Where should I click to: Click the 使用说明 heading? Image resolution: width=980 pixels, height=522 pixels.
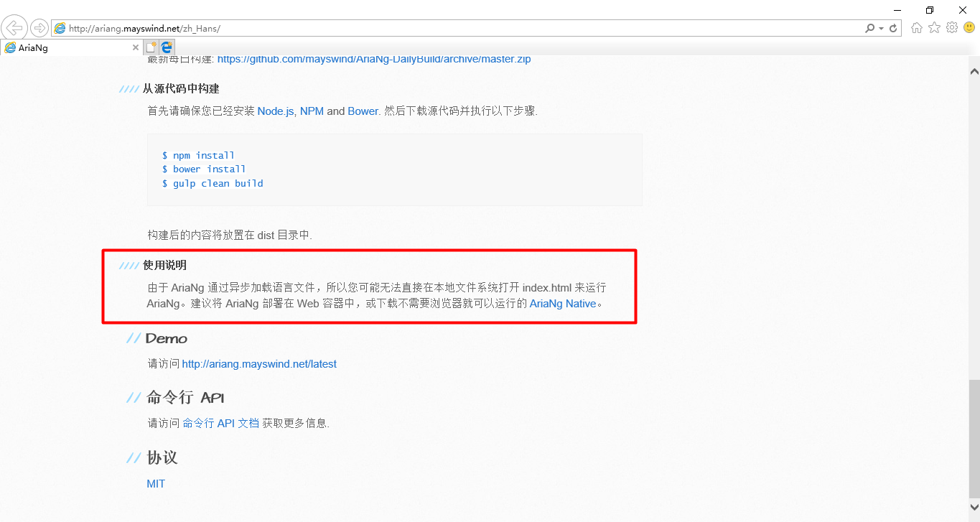coord(164,266)
